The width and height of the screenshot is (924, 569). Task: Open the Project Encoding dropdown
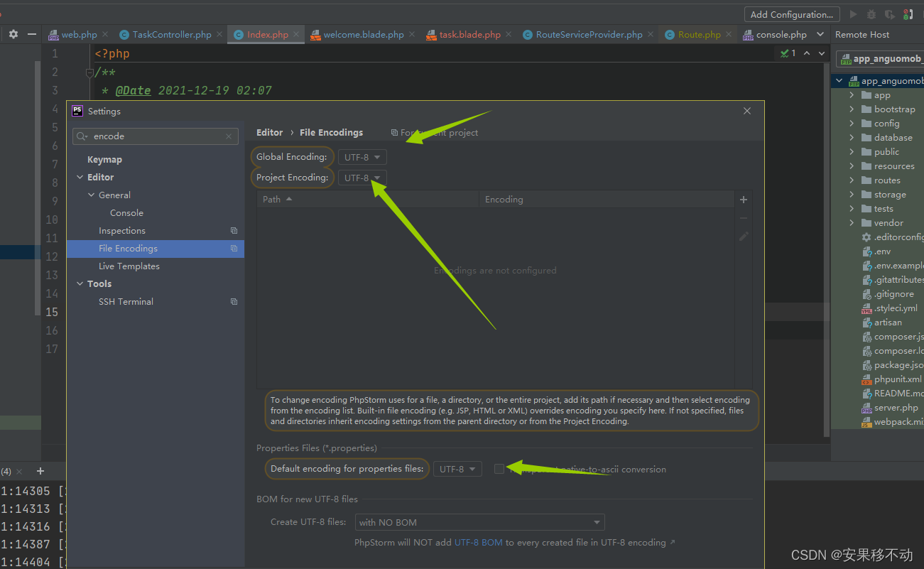pyautogui.click(x=362, y=178)
